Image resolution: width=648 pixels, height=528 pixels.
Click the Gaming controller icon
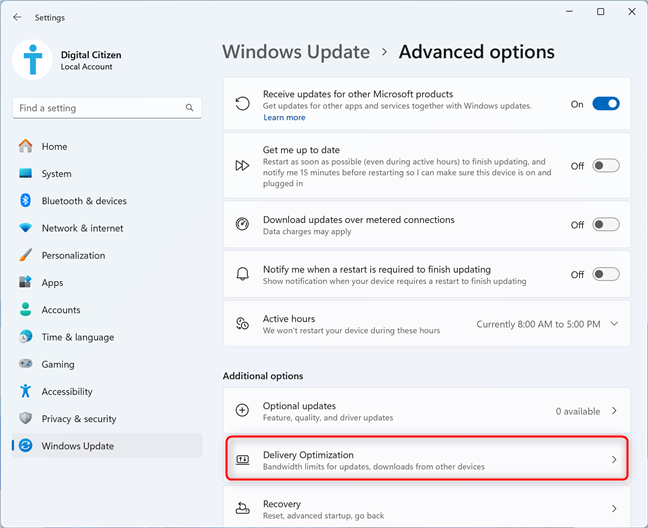point(26,364)
